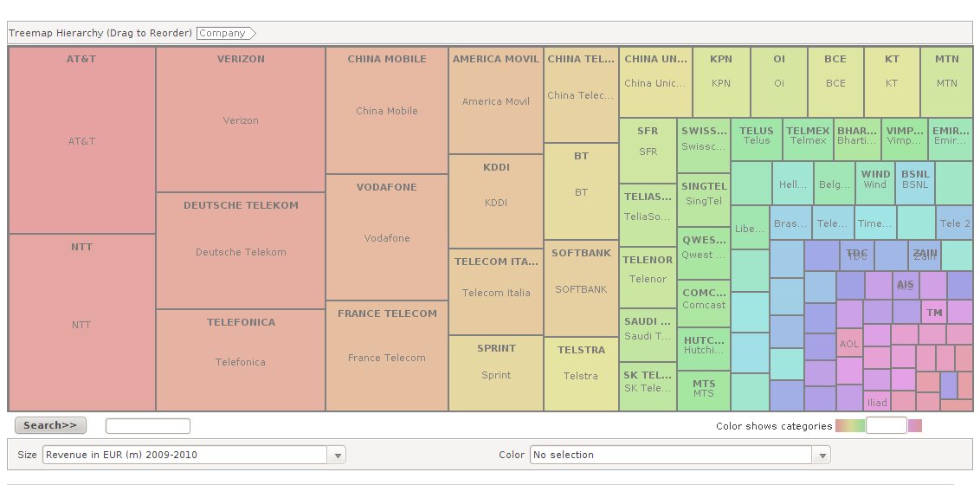Select the Telenor treemap cell
This screenshot has height=485, width=980.
pyautogui.click(x=648, y=277)
